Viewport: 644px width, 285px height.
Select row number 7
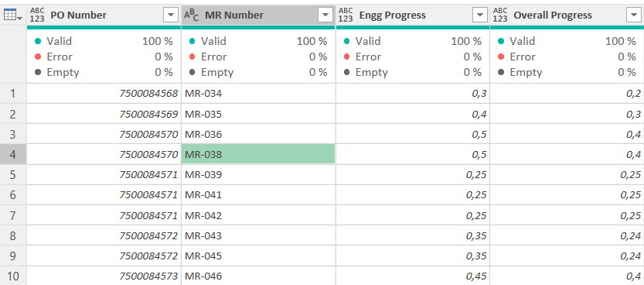(13, 215)
